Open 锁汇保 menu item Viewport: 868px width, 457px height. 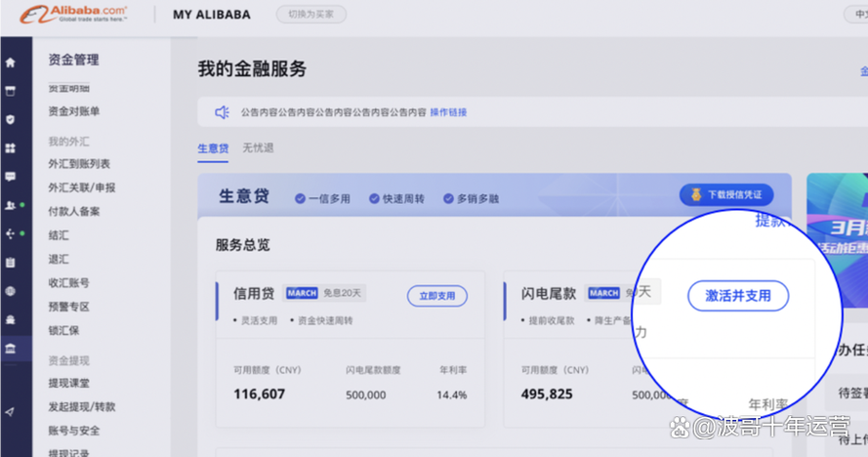click(63, 331)
